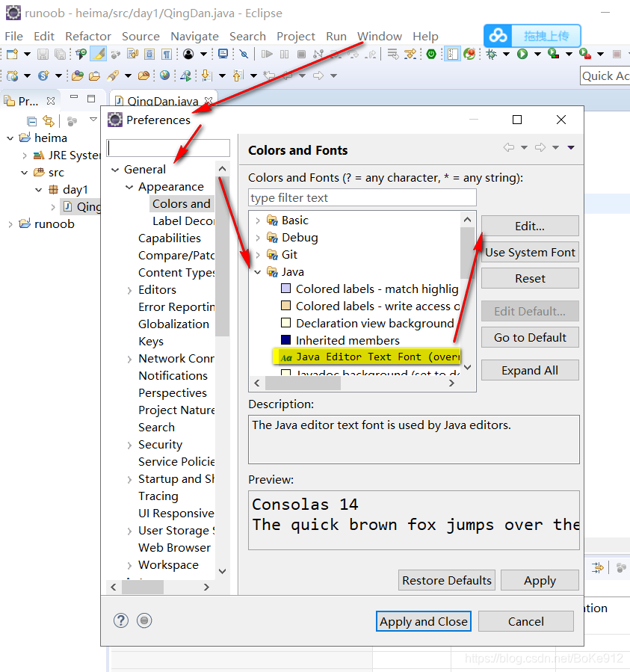The height and width of the screenshot is (672, 630).
Task: Click Collapse All in Package Explorer
Action: pyautogui.click(x=31, y=121)
